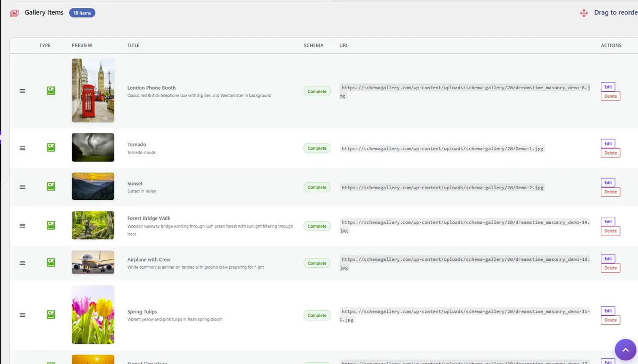This screenshot has width=638, height=364.
Task: Click image type icon in Tornado row
Action: coord(51,148)
